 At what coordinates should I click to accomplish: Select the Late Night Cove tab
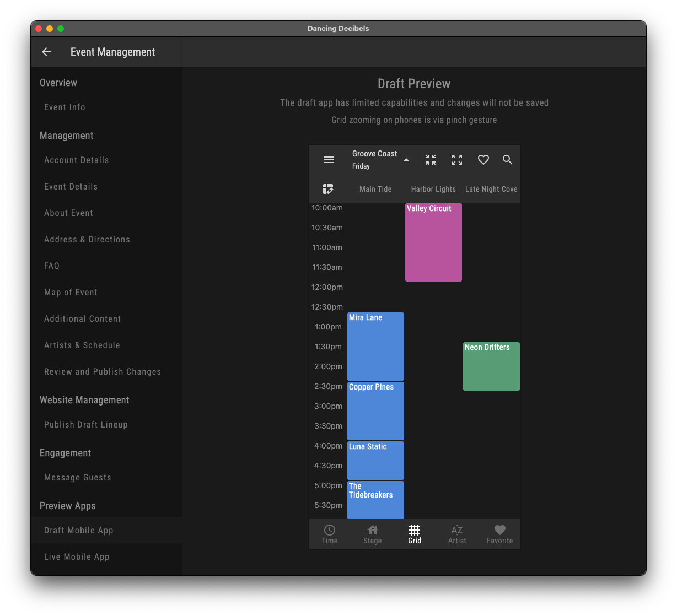point(491,189)
